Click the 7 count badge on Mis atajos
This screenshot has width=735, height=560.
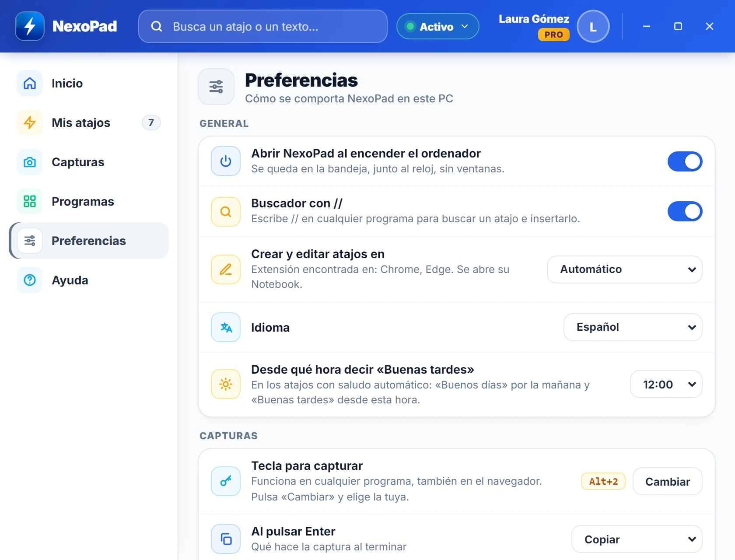tap(151, 122)
